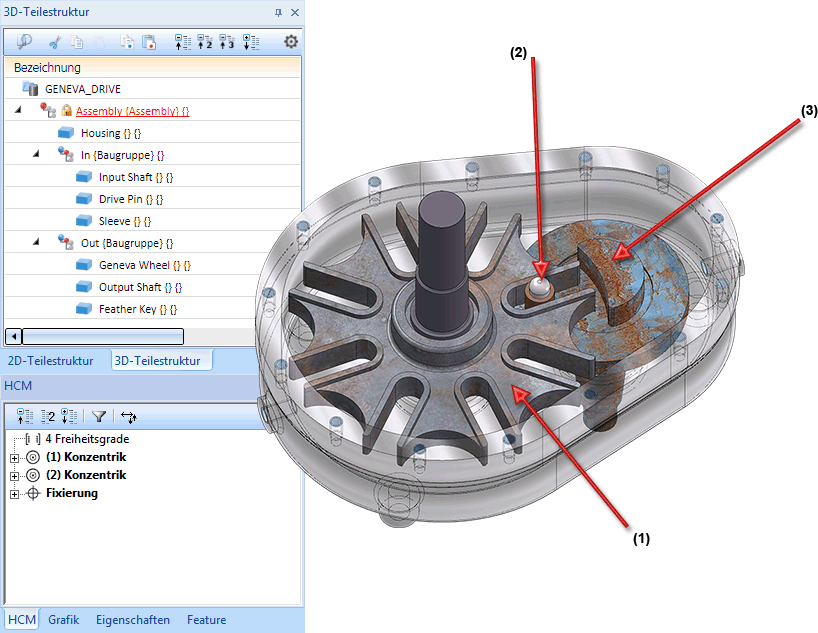The width and height of the screenshot is (818, 633).
Task: Collapse all levels in the part structure toolbar
Action: coord(182,42)
